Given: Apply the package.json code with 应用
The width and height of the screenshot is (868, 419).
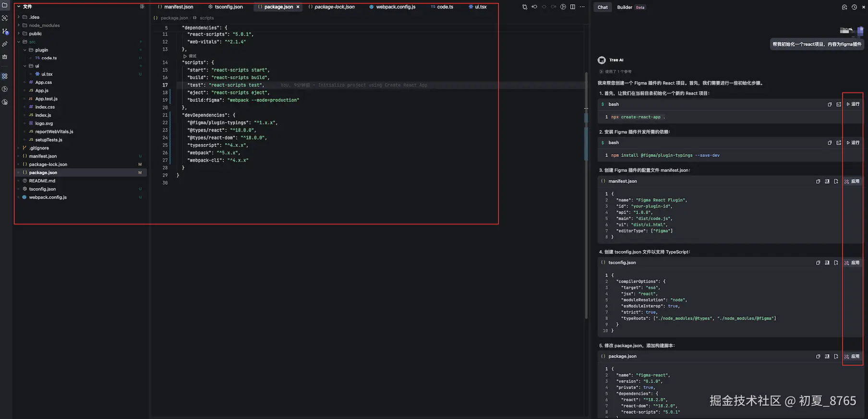Looking at the screenshot, I should tap(852, 357).
